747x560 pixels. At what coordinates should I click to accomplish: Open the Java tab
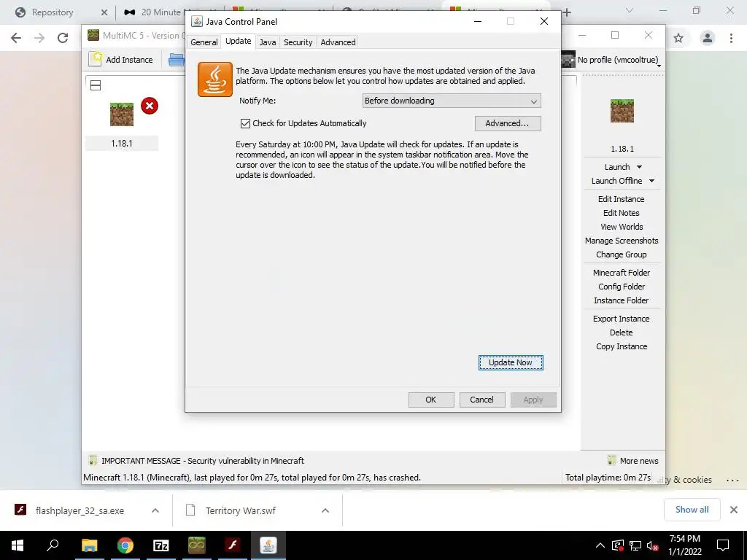tap(267, 42)
